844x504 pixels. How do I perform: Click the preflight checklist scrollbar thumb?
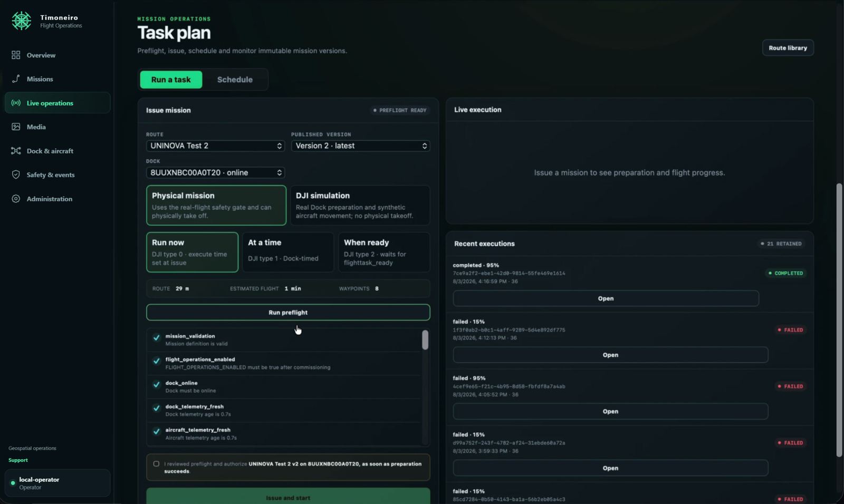[x=425, y=340]
